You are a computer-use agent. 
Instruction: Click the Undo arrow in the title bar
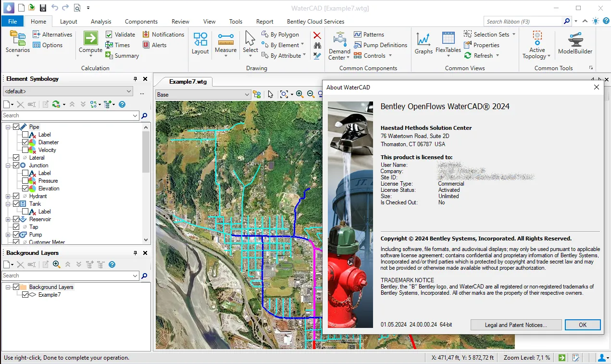[54, 8]
